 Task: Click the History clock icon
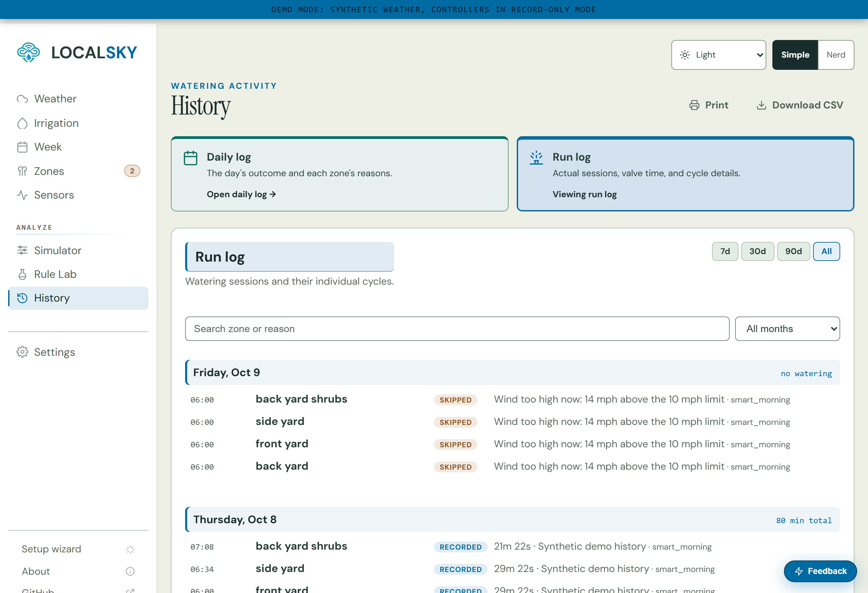[22, 298]
